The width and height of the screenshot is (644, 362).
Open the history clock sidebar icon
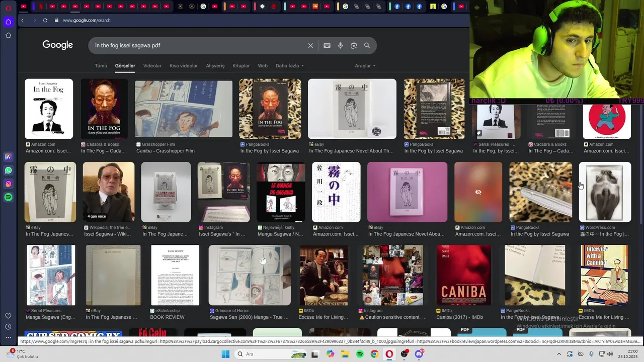coord(9,327)
